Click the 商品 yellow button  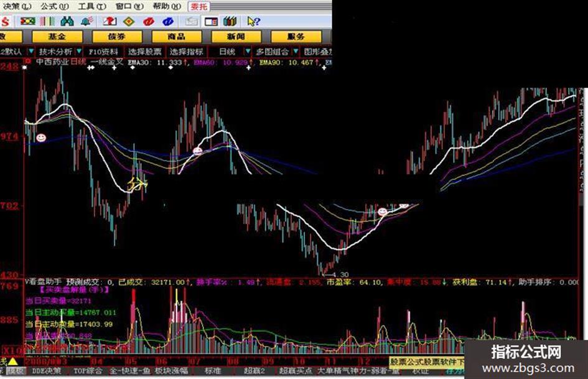click(x=176, y=36)
